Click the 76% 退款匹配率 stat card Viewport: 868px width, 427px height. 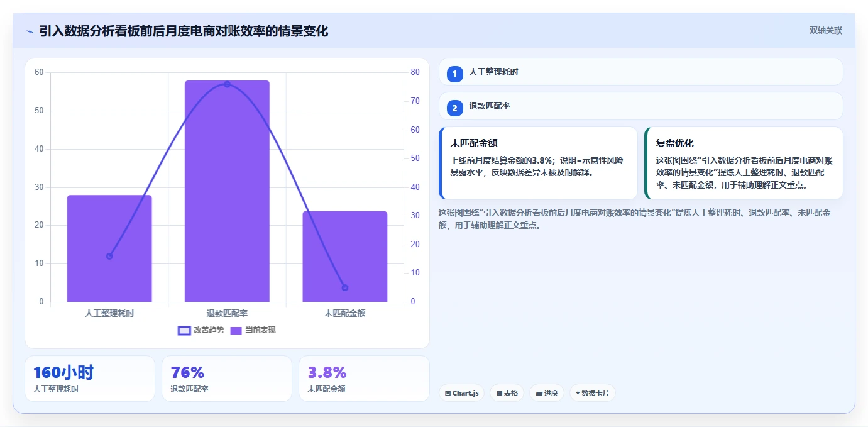(x=227, y=379)
